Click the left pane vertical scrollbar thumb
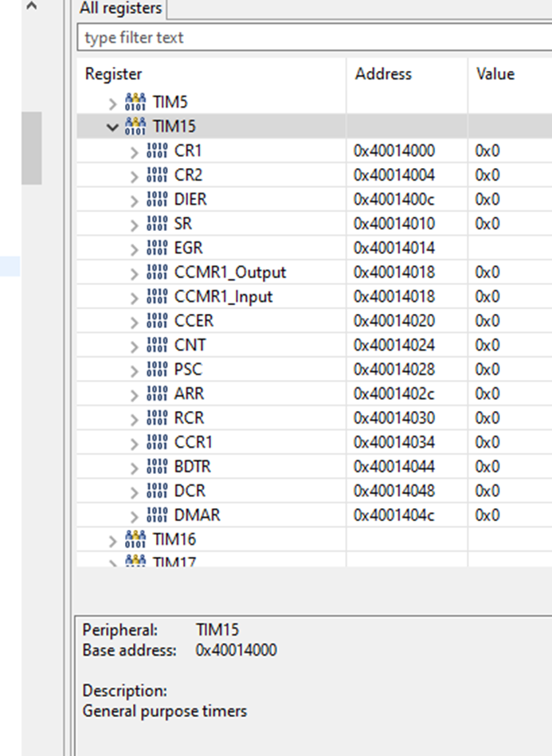 [31, 147]
